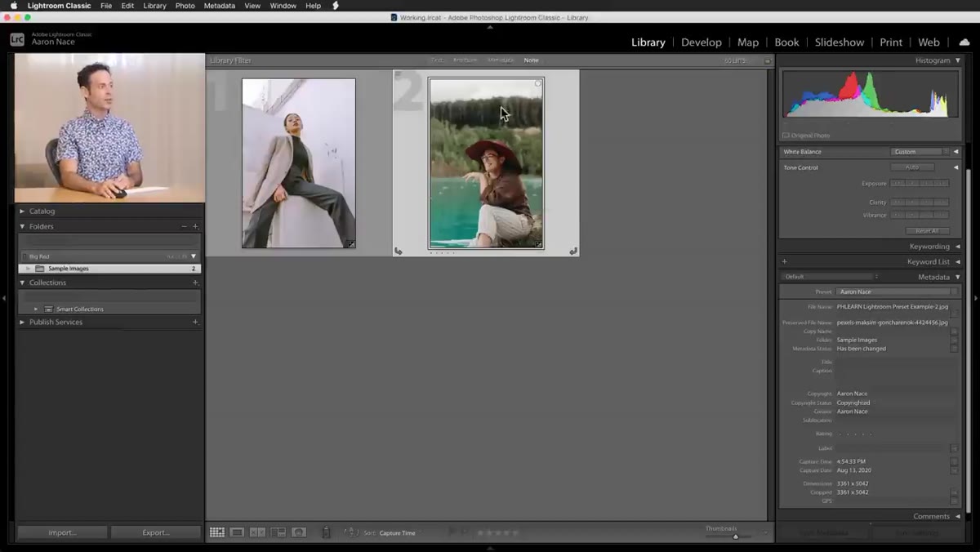
Task: Switch to Loupe view icon
Action: tap(237, 532)
